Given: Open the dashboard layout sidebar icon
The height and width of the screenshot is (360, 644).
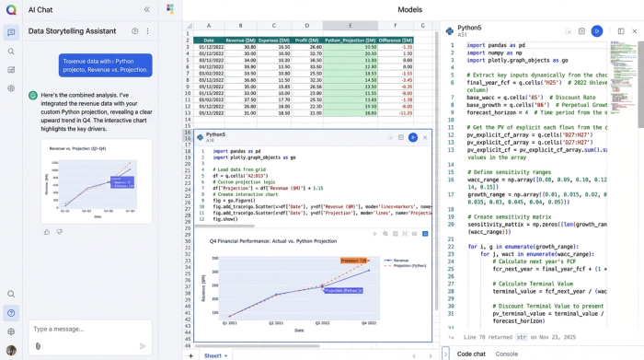Looking at the screenshot, I should 11,70.
